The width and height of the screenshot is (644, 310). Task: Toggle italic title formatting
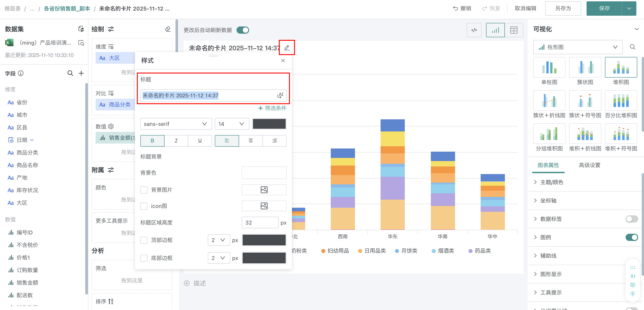[x=176, y=141]
